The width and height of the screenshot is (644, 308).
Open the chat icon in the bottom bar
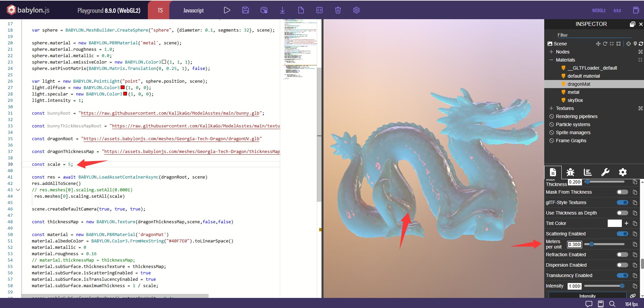click(589, 304)
